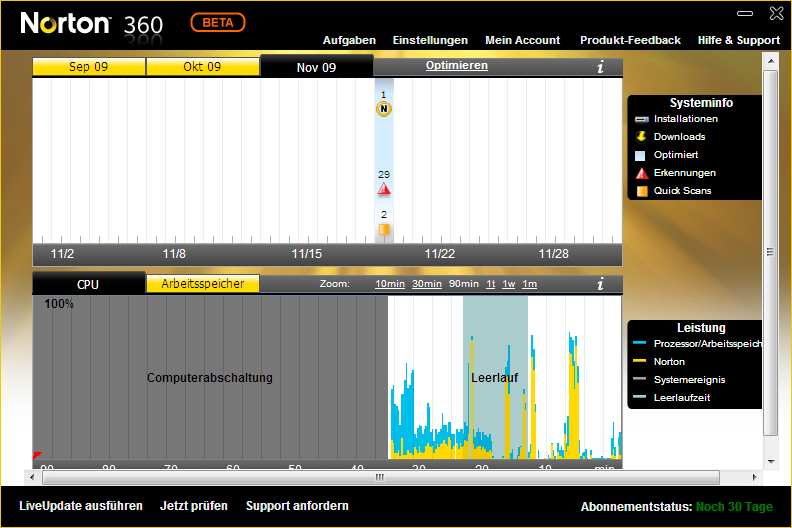
Task: Click the Optimiert legend square icon
Action: pyautogui.click(x=640, y=155)
